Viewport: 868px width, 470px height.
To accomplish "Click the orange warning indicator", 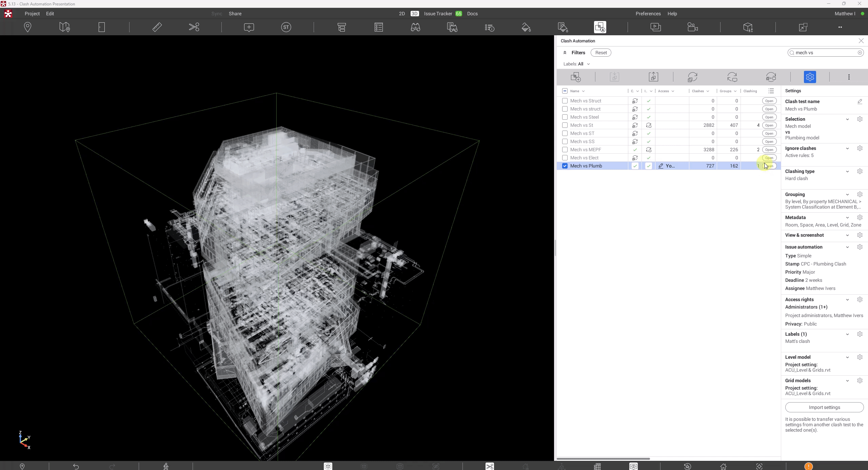I will 809,466.
